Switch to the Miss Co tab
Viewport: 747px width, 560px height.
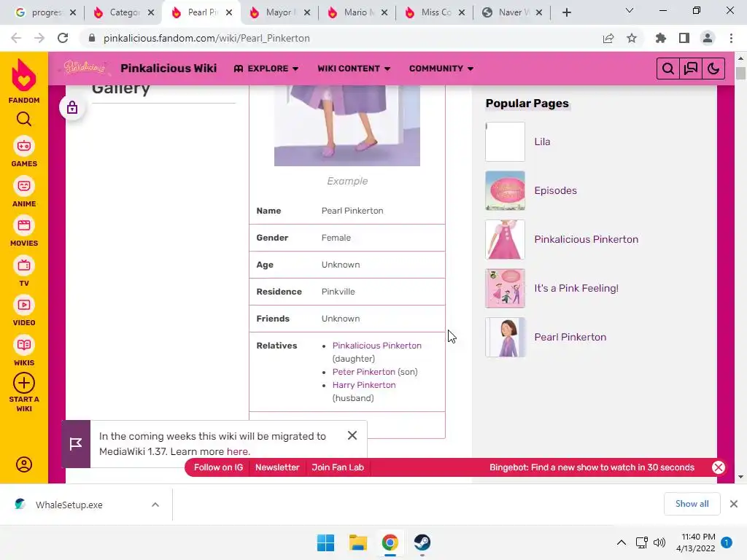[436, 12]
